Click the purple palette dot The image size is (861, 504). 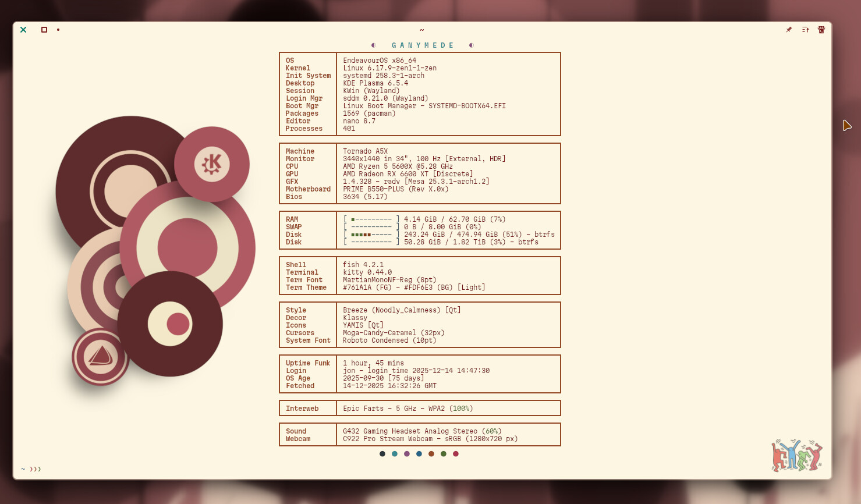coord(407,454)
